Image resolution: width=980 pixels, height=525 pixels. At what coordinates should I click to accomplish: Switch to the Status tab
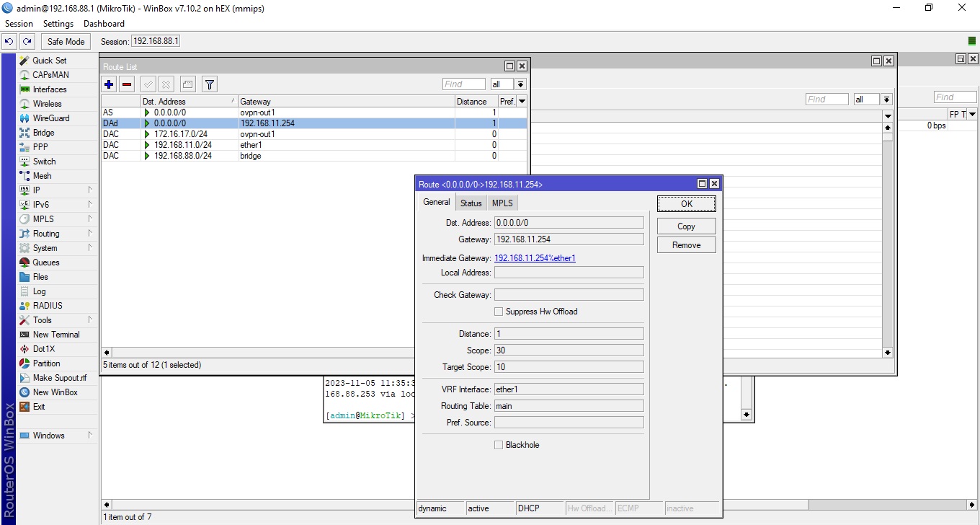471,203
